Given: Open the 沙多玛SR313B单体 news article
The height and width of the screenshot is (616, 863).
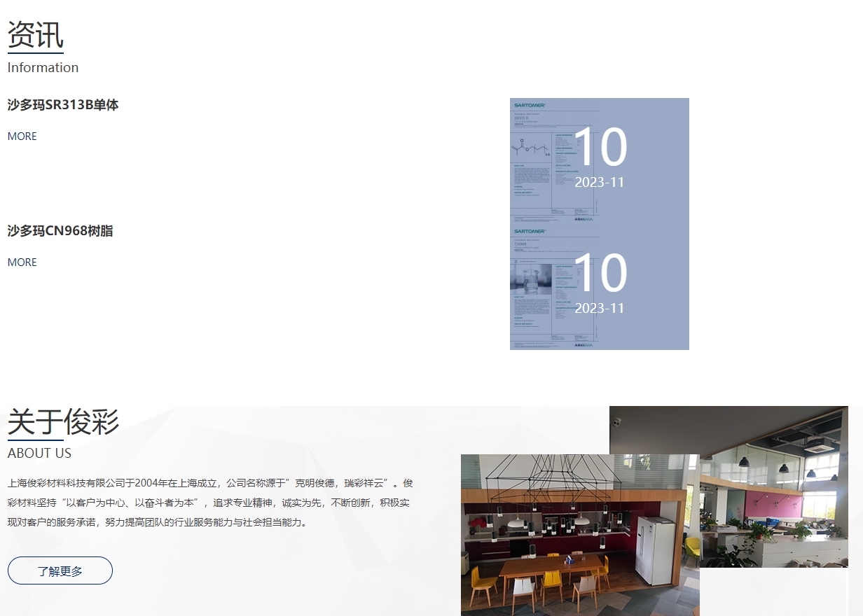Looking at the screenshot, I should click(62, 105).
